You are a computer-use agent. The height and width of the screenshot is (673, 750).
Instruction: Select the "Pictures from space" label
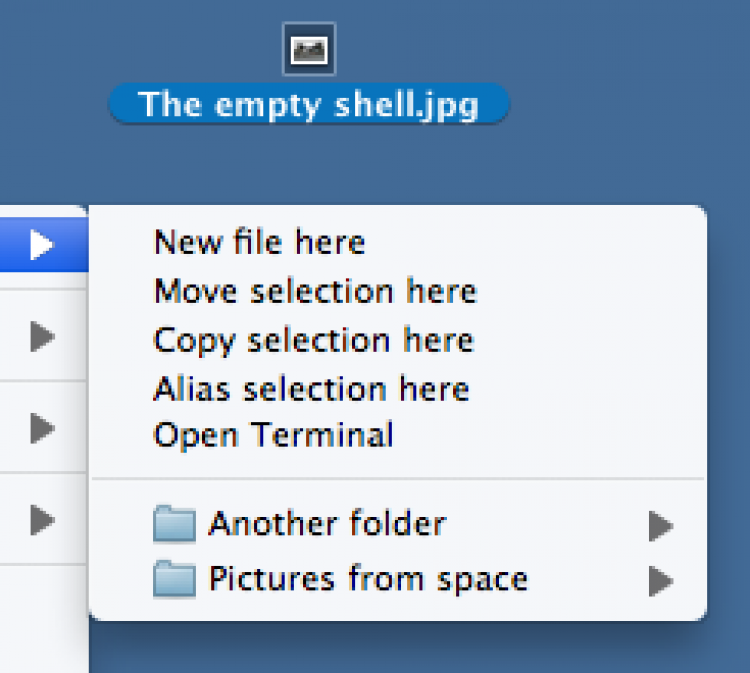(367, 579)
